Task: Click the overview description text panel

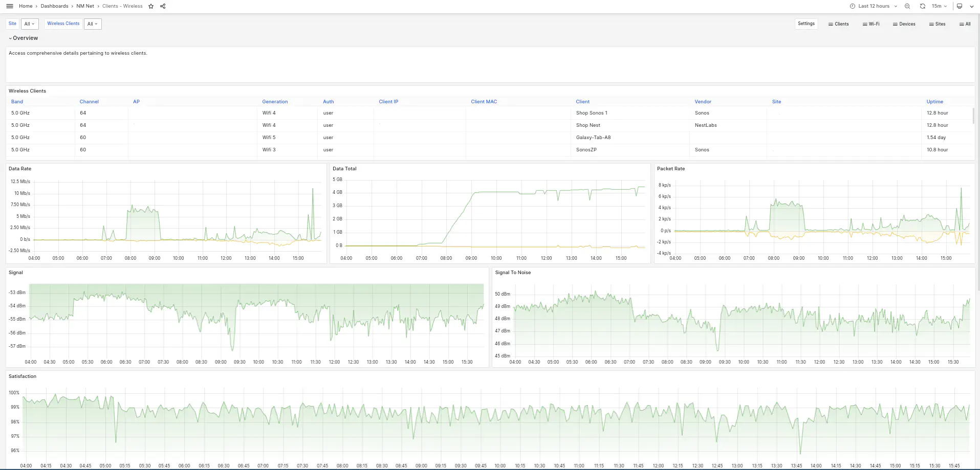Action: [490, 64]
